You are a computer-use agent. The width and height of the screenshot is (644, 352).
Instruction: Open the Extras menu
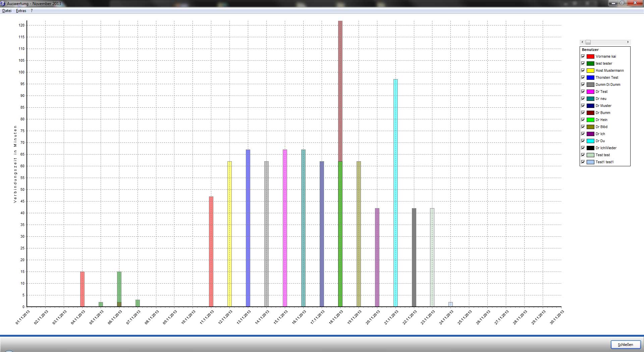(x=21, y=11)
